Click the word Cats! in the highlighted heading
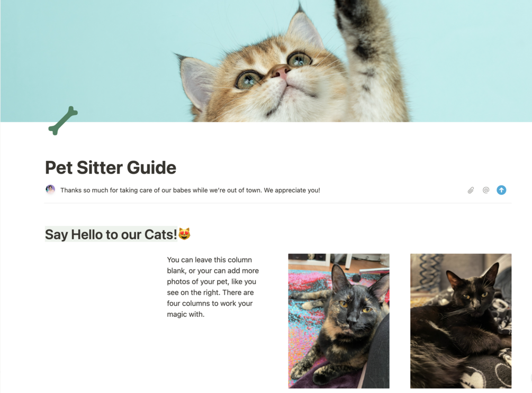This screenshot has width=532, height=393. pyautogui.click(x=161, y=234)
